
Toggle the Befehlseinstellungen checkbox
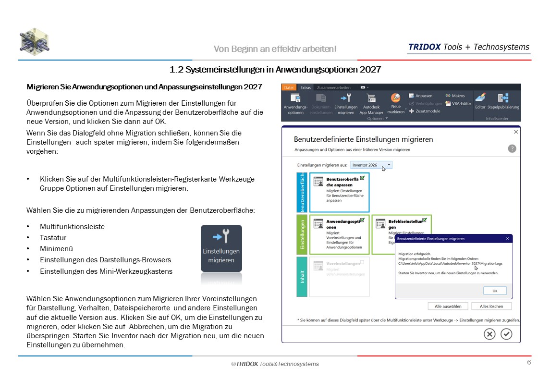[x=424, y=220]
